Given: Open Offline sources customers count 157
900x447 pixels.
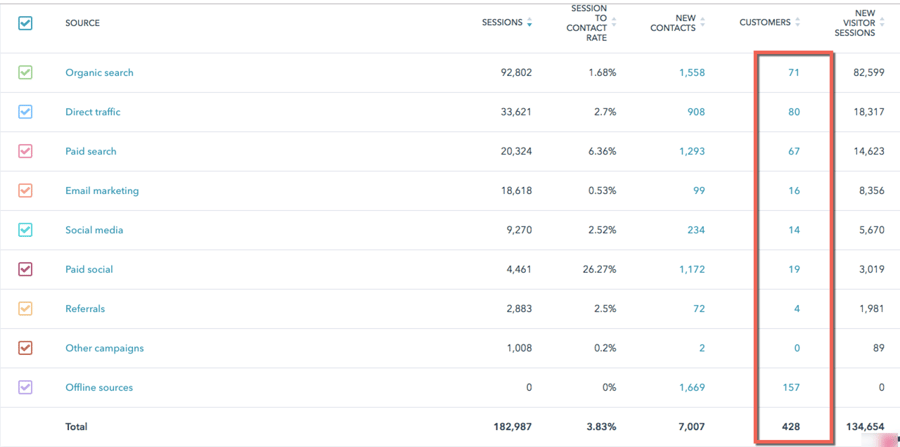Looking at the screenshot, I should 791,387.
